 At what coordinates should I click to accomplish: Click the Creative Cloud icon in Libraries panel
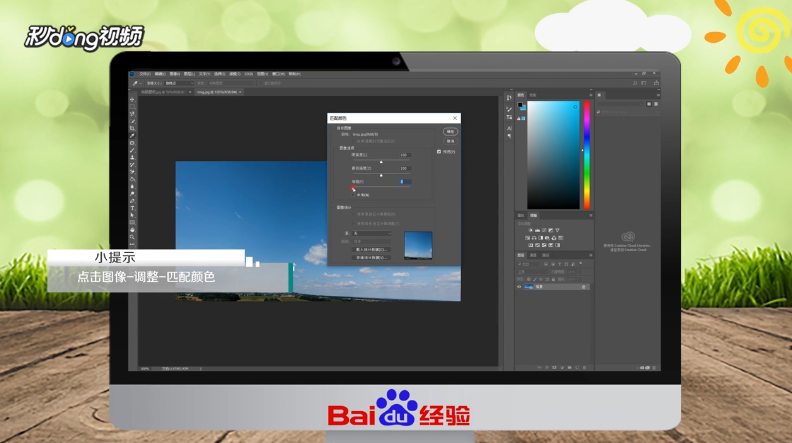[628, 236]
